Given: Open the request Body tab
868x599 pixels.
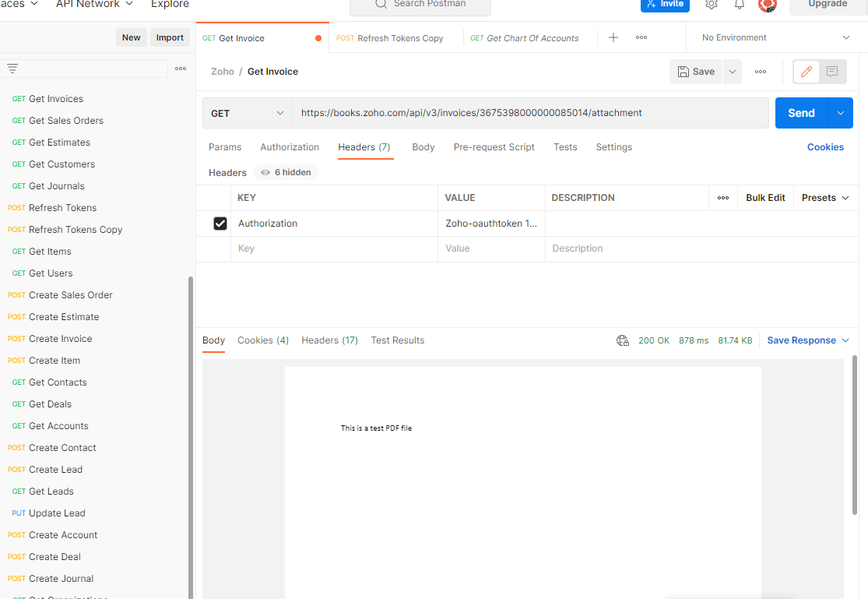Looking at the screenshot, I should click(423, 147).
